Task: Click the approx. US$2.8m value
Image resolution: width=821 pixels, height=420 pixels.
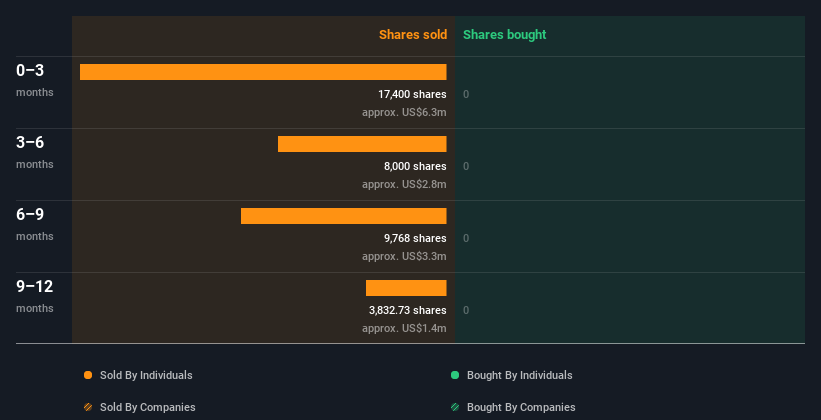Action: [404, 185]
